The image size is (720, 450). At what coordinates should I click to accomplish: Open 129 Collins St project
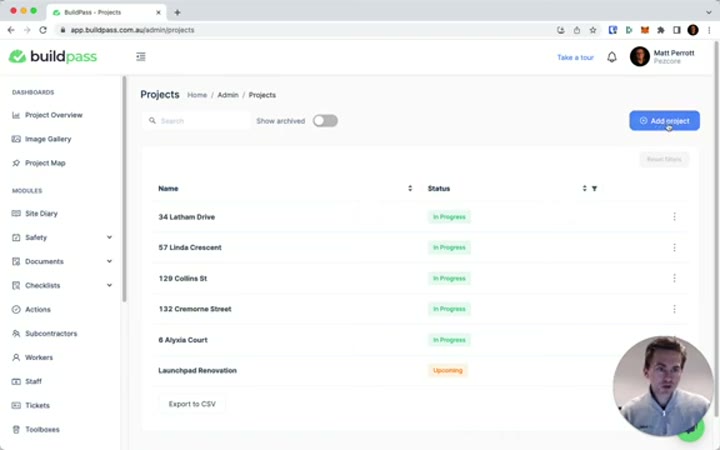183,278
